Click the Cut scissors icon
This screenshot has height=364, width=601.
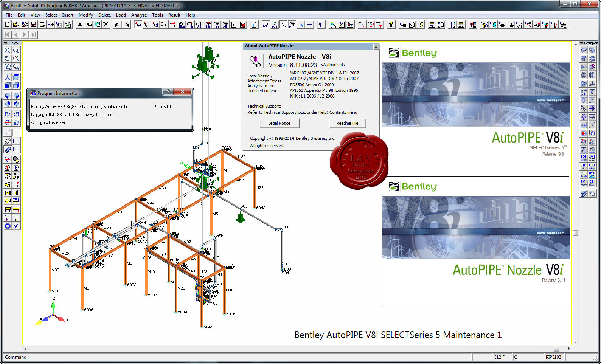click(x=80, y=25)
